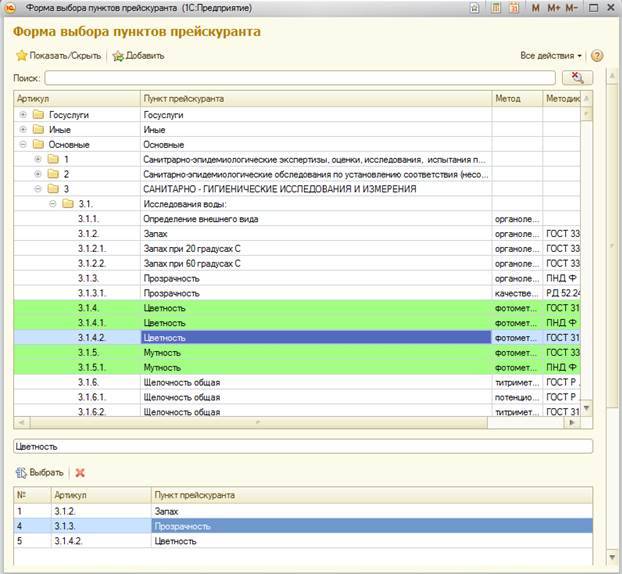Click into the Поиск search field

[x=300, y=77]
